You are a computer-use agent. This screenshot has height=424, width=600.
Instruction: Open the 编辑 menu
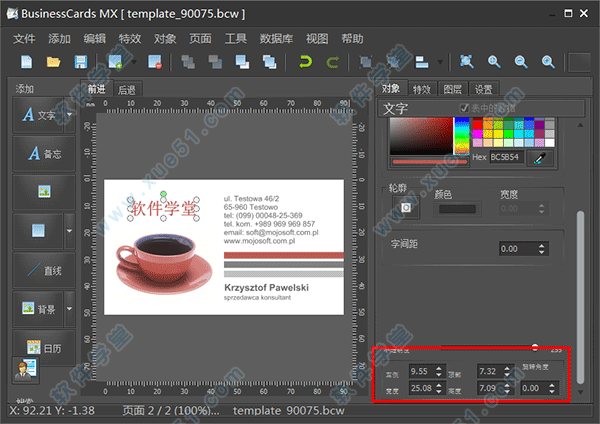point(95,39)
